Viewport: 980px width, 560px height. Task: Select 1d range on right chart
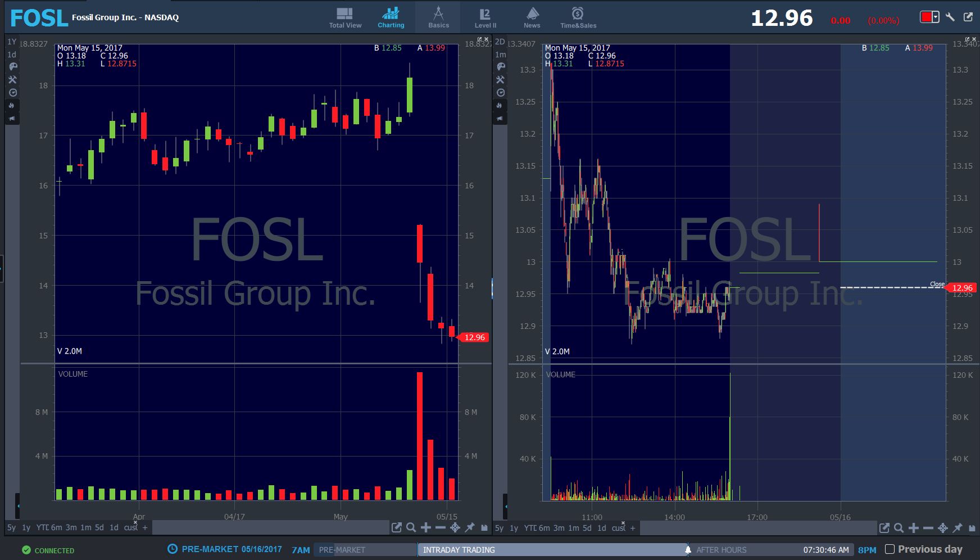pos(601,527)
